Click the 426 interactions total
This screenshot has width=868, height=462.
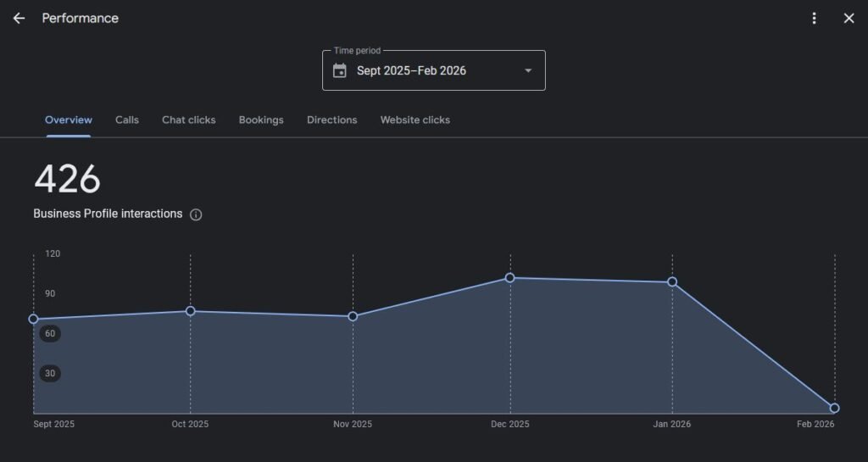point(67,179)
